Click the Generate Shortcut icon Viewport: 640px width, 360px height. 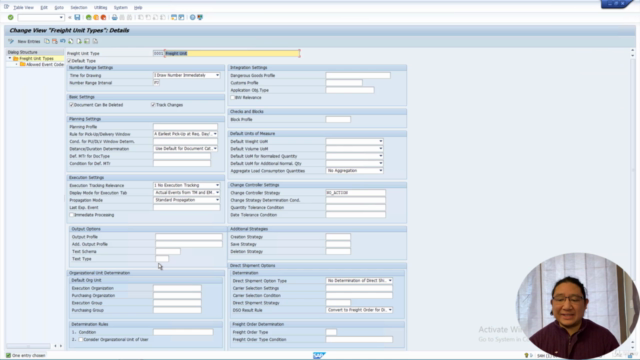click(x=181, y=18)
